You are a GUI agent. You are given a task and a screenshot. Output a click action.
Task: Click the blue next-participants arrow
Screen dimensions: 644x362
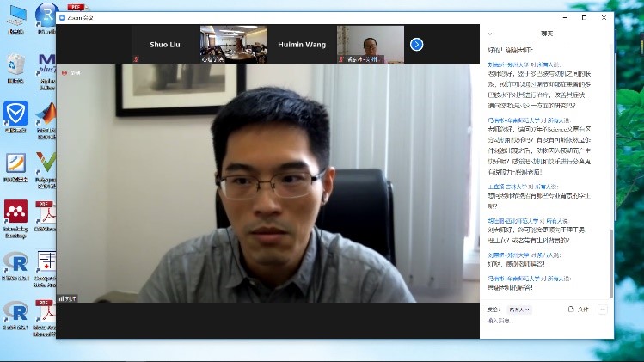[417, 44]
